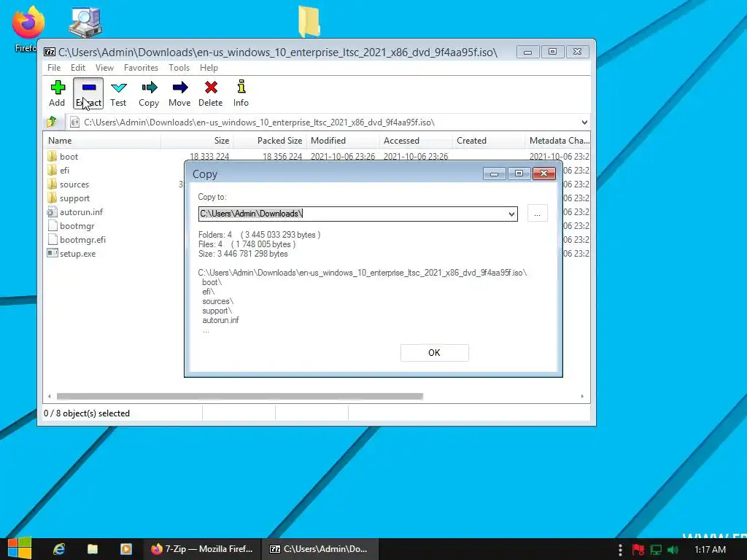Open File Explorer from taskbar
The width and height of the screenshot is (747, 560).
pyautogui.click(x=93, y=549)
